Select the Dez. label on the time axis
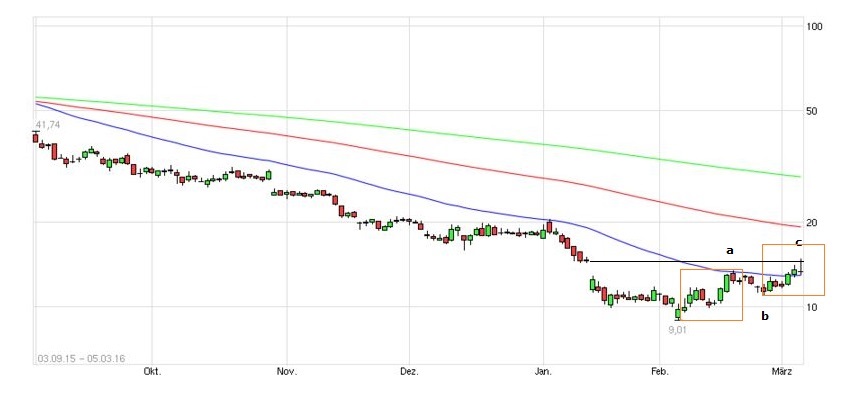This screenshot has width=857, height=407. [x=409, y=371]
